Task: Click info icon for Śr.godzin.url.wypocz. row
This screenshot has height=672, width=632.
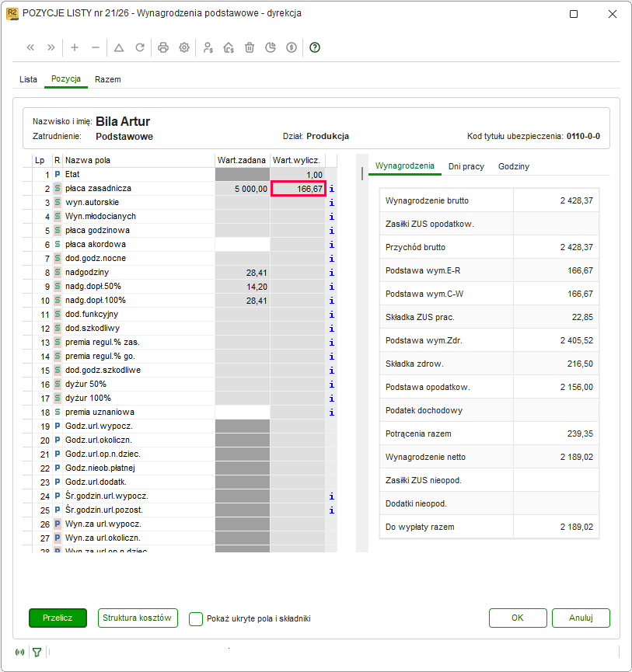Action: click(331, 496)
